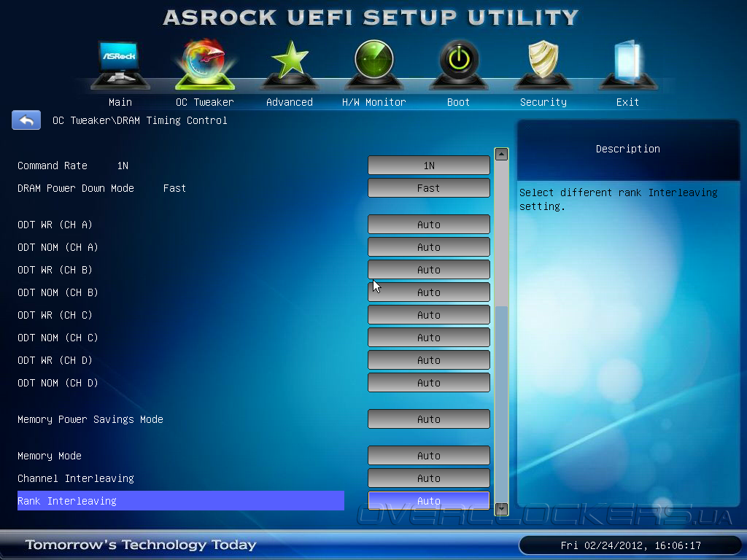Open the Channel Interleaving Auto dropdown
This screenshot has width=747, height=560.
click(x=429, y=478)
